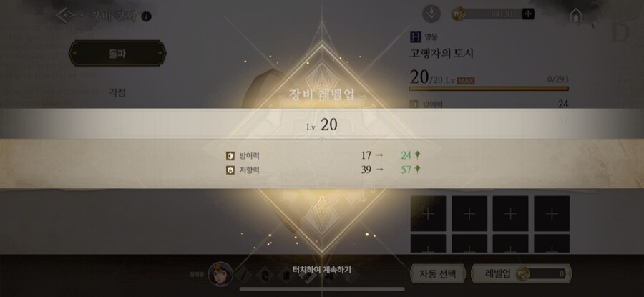Tap 터치하여 계속하기 to continue
644x297 pixels.
coord(321,270)
